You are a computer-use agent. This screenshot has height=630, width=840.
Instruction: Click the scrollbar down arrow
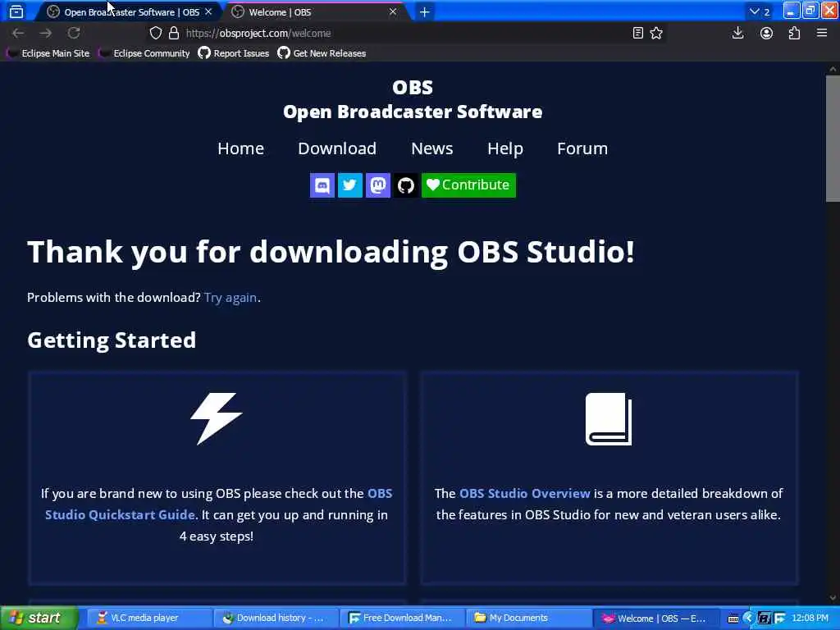pos(833,597)
